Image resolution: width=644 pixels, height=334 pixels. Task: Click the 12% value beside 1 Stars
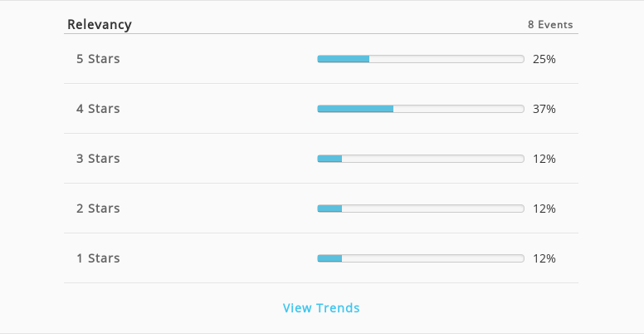point(544,258)
